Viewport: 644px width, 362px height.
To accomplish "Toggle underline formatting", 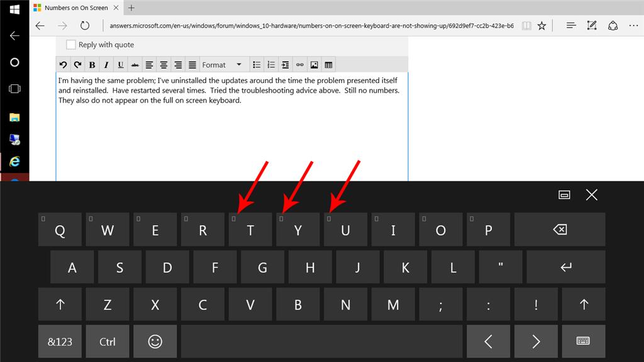I will pos(120,65).
